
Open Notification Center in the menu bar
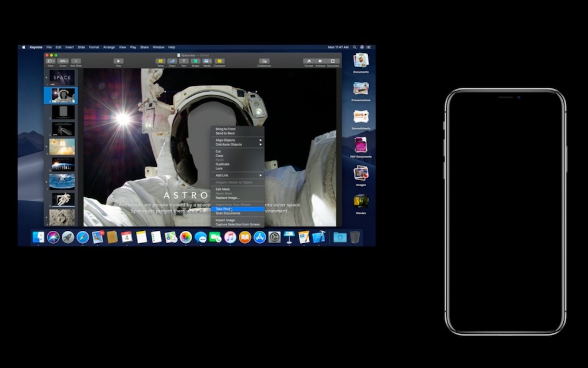tap(369, 47)
